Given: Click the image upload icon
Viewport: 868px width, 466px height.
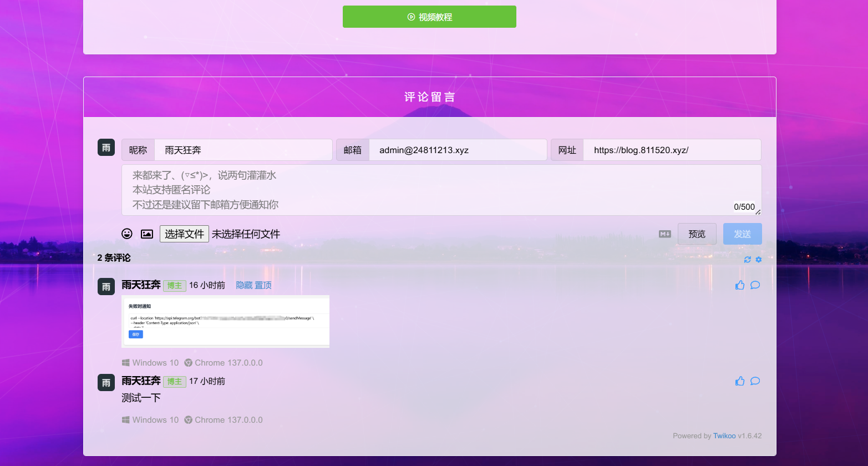Looking at the screenshot, I should [147, 234].
